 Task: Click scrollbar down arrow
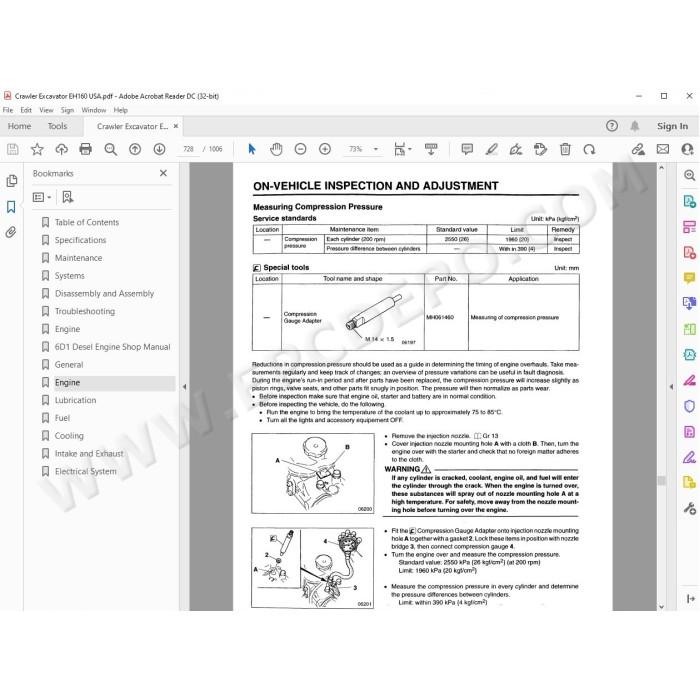[662, 607]
